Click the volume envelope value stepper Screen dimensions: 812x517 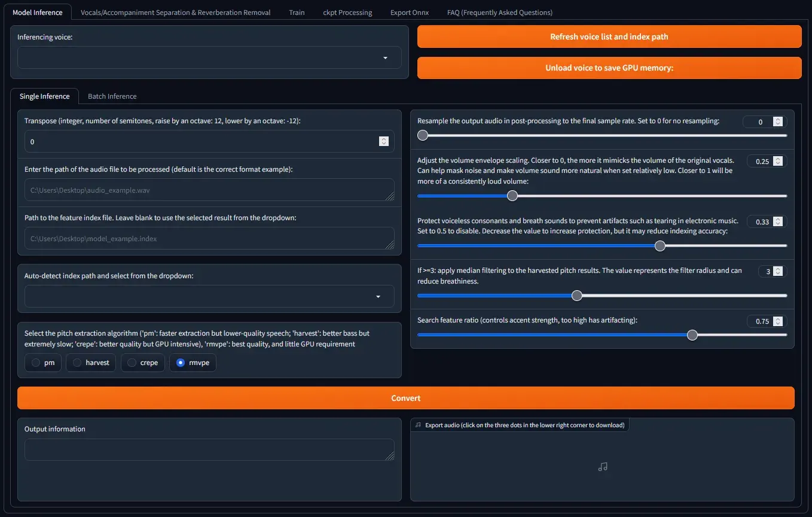777,161
